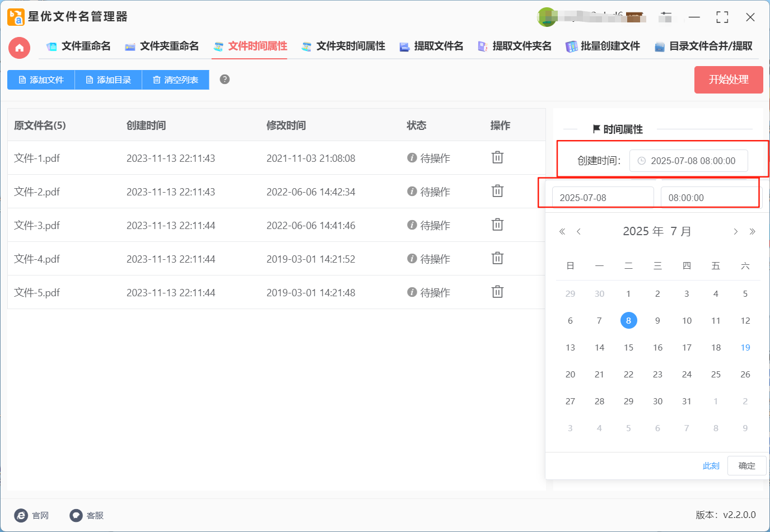The image size is (770, 532).
Task: Click the 状态 column header
Action: click(x=417, y=125)
